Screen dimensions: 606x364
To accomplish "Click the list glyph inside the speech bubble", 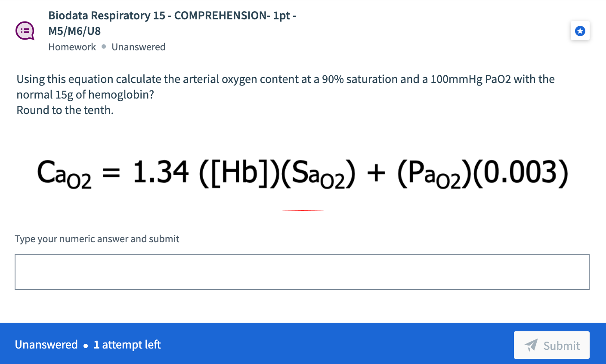I will click(x=25, y=30).
